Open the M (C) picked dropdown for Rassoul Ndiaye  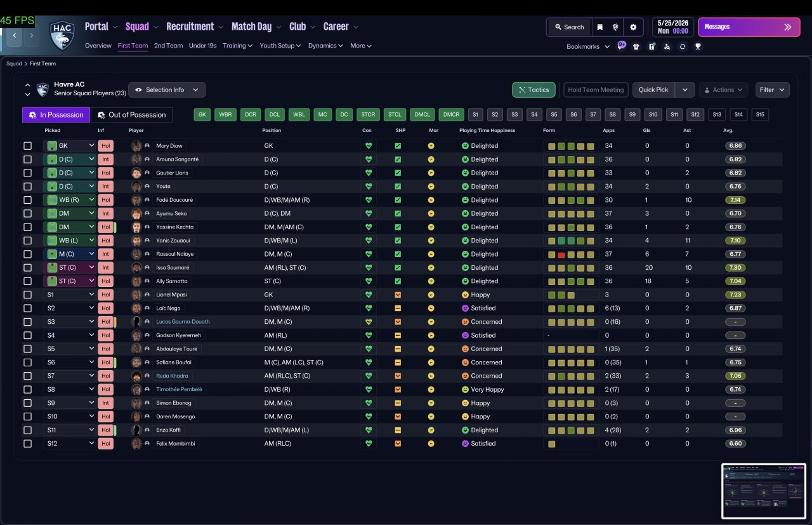[x=70, y=254]
